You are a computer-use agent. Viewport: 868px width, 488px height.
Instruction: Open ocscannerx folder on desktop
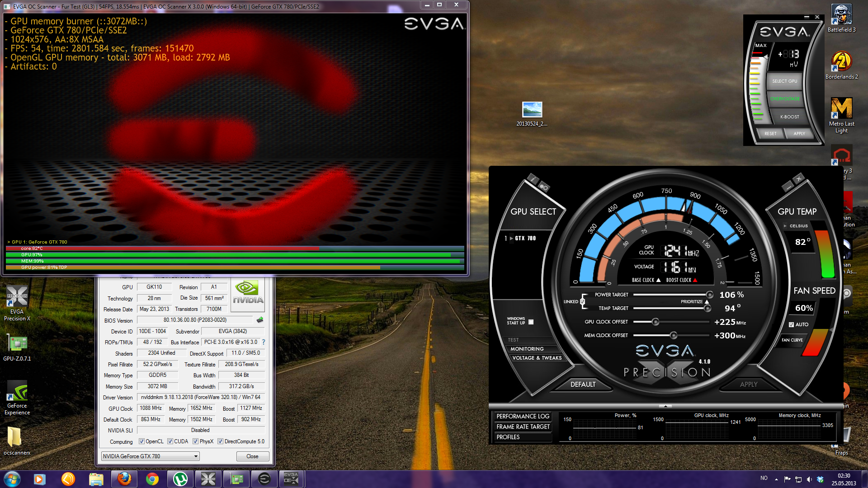(17, 441)
